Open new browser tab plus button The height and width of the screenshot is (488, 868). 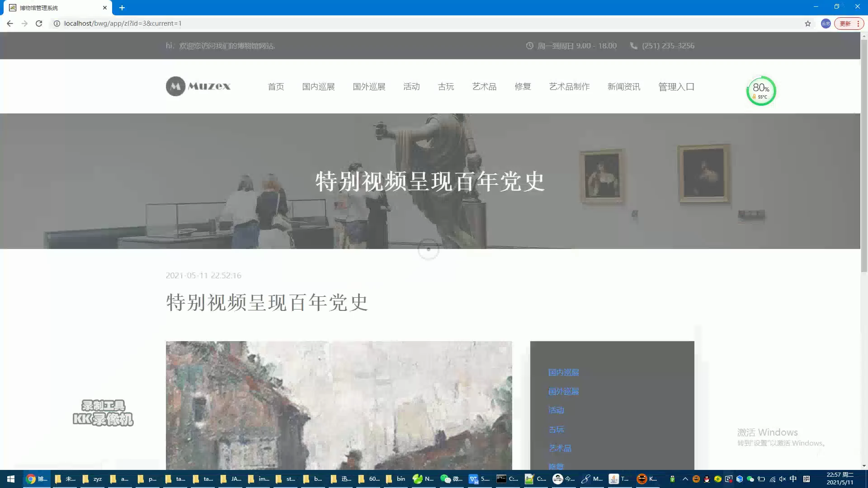pos(122,8)
